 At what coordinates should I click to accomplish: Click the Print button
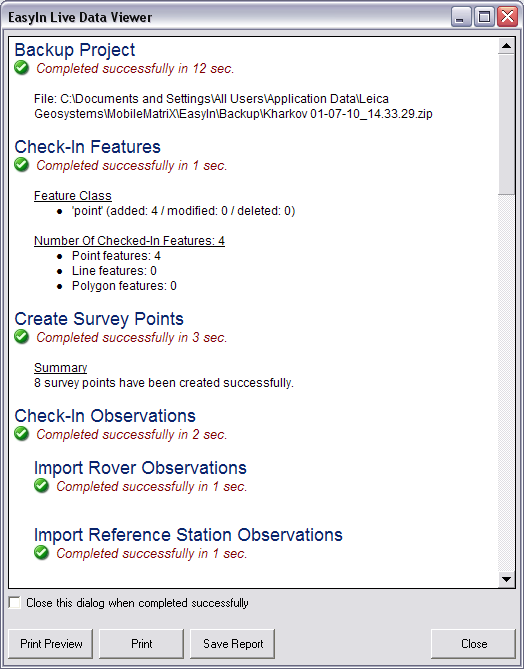tap(142, 643)
